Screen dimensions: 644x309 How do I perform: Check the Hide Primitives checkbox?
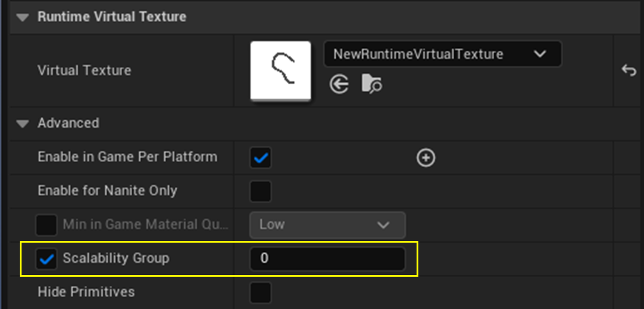click(260, 292)
